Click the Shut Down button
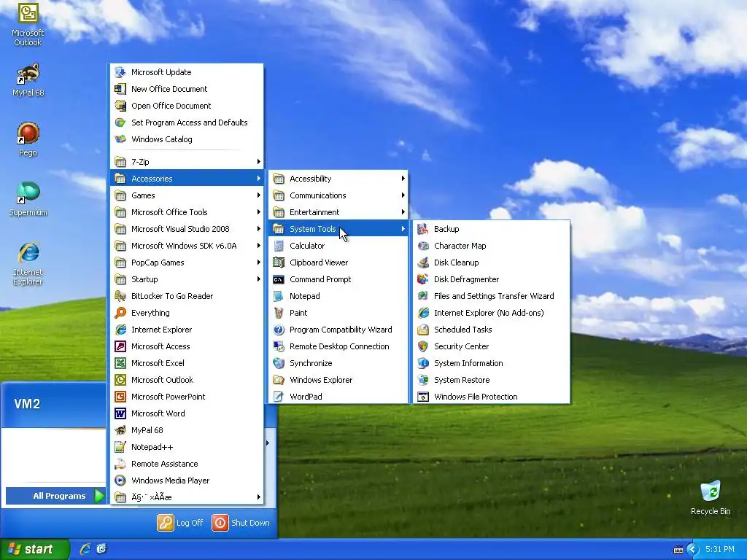 [x=241, y=523]
